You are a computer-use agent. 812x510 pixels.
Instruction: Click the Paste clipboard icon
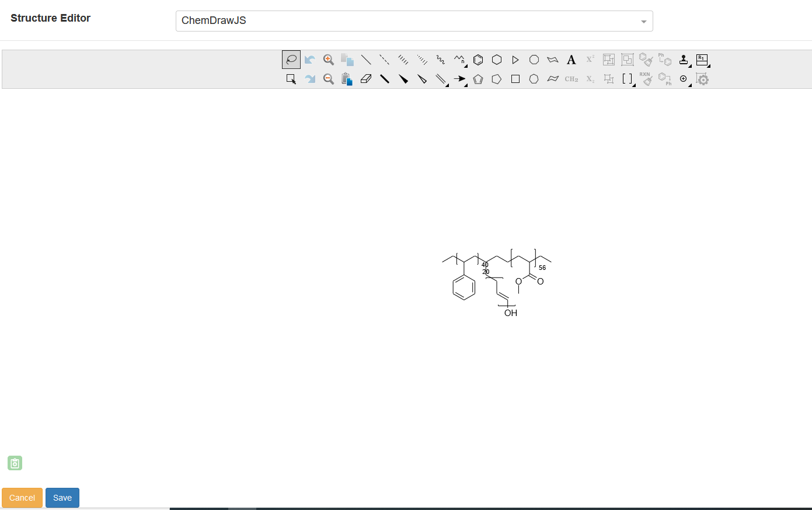[x=347, y=79]
